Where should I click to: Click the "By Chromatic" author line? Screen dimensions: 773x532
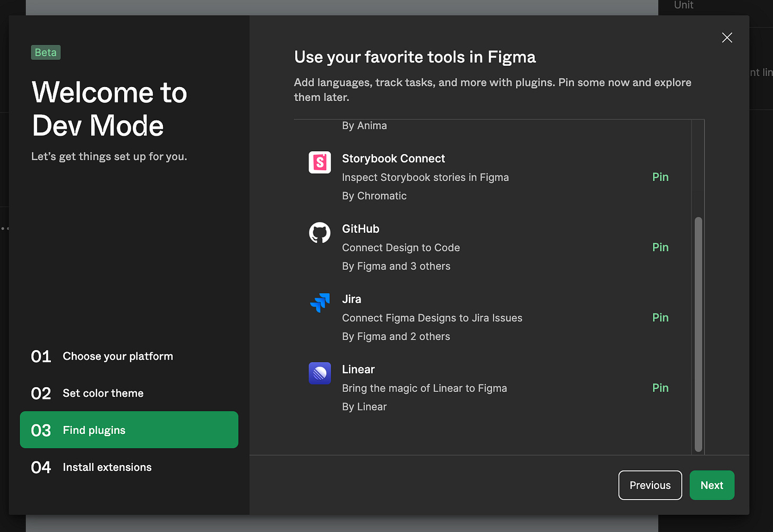click(x=374, y=196)
